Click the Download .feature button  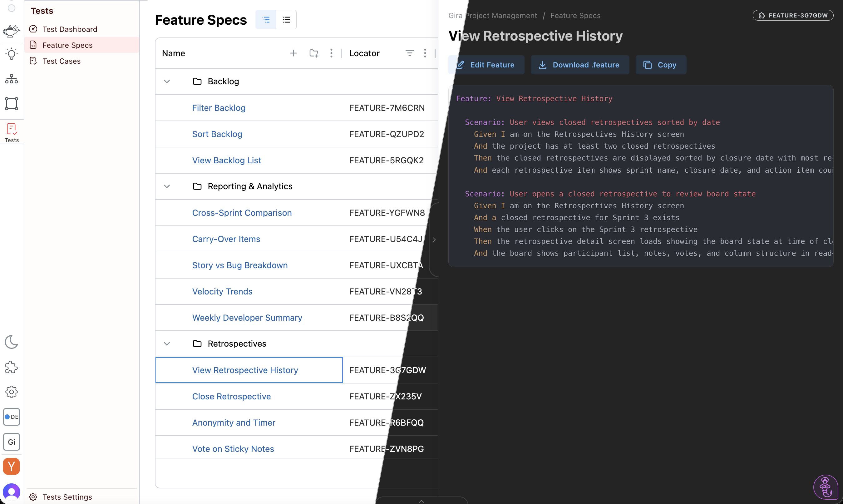(579, 65)
